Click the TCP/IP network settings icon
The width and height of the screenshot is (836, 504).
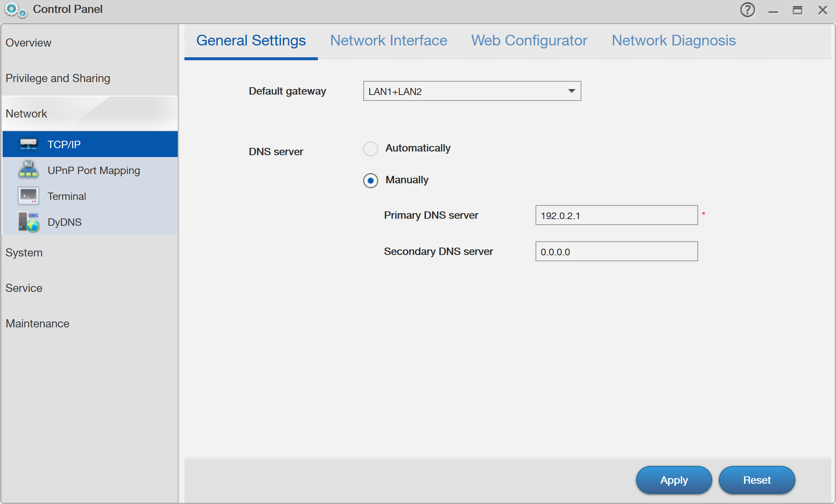(29, 144)
